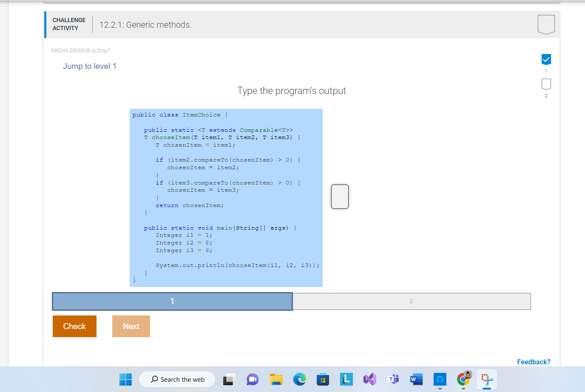
Task: Open Microsoft Word from the taskbar
Action: tap(417, 379)
